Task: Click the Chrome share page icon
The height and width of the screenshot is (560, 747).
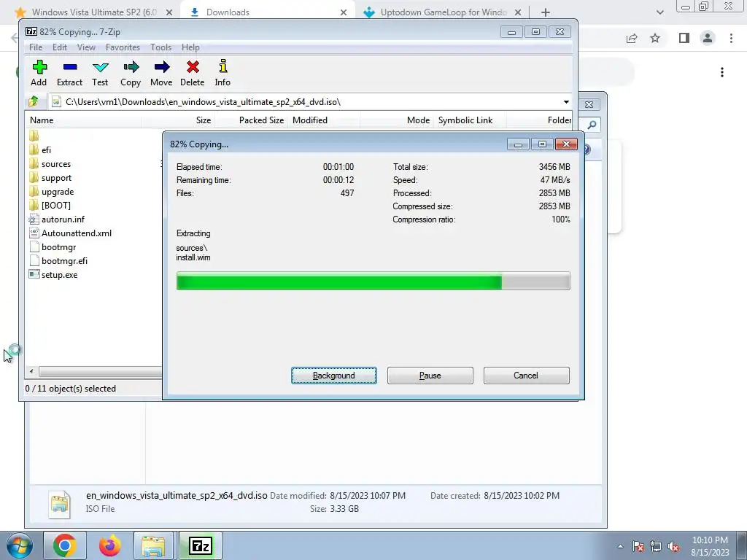Action: 632,38
